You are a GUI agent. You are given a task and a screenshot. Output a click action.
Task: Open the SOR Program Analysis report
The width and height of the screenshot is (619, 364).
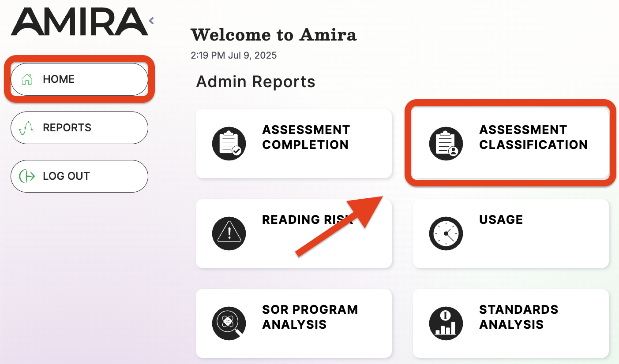tap(293, 323)
